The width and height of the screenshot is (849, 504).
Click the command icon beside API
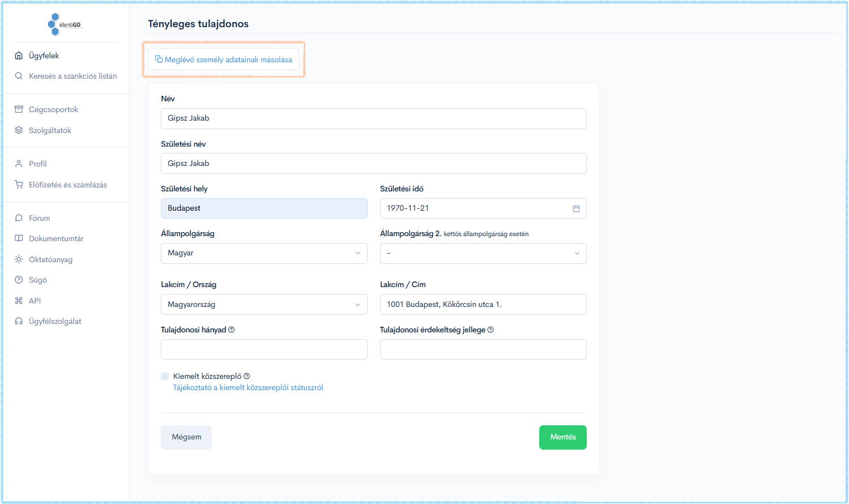click(x=19, y=301)
